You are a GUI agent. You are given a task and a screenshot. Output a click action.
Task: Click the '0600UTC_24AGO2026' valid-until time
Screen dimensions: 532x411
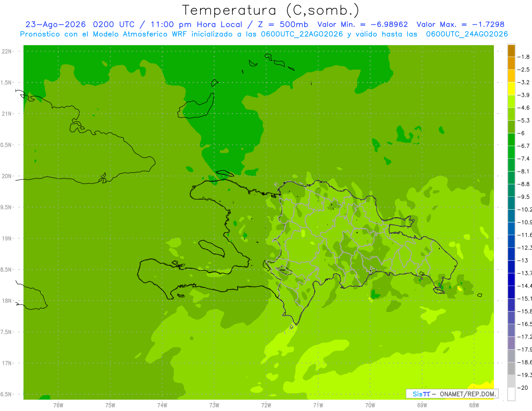click(x=467, y=34)
